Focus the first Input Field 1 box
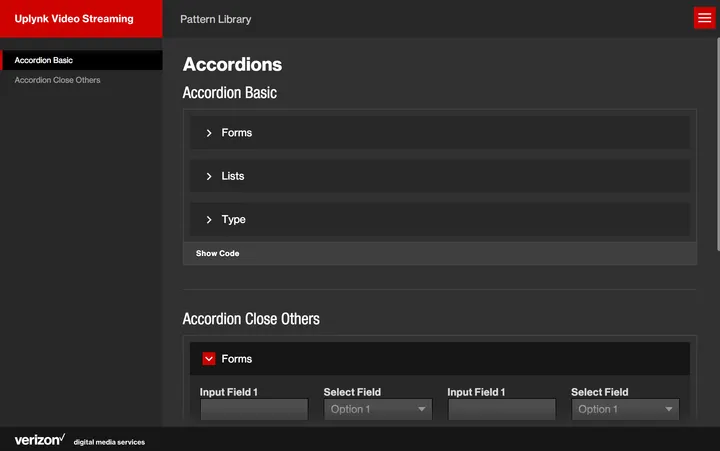This screenshot has height=451, width=720. pos(254,409)
